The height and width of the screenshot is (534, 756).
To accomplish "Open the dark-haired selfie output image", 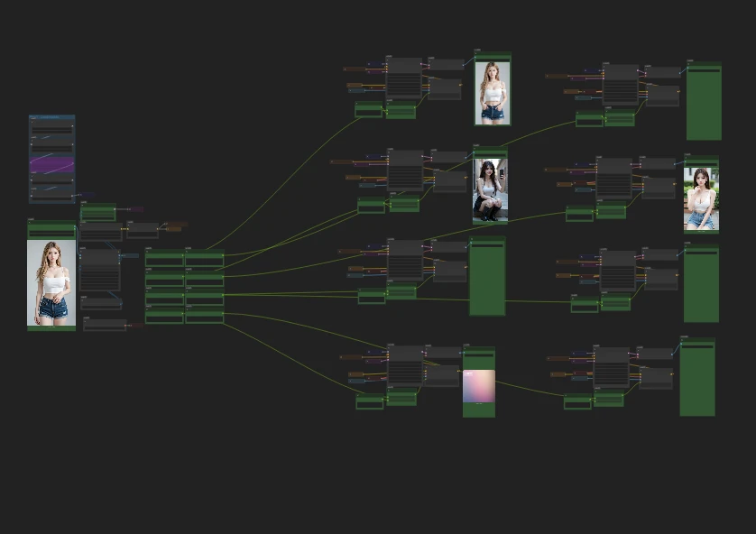I will [x=490, y=189].
